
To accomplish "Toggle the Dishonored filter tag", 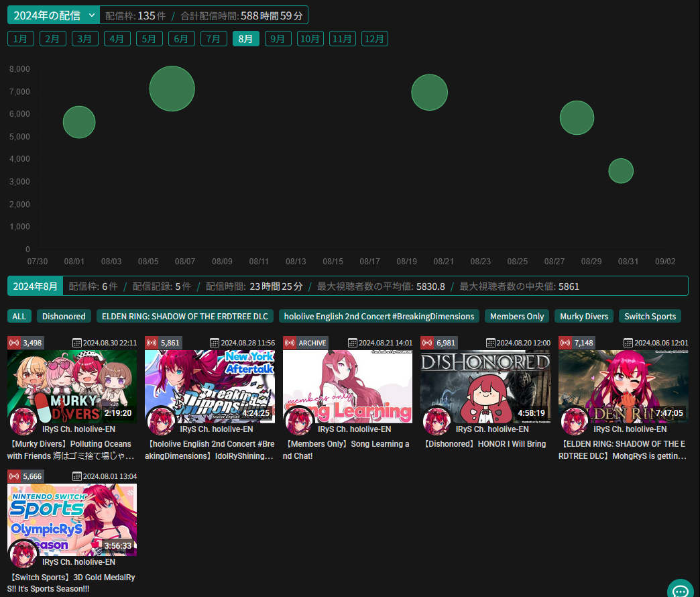I will (64, 316).
